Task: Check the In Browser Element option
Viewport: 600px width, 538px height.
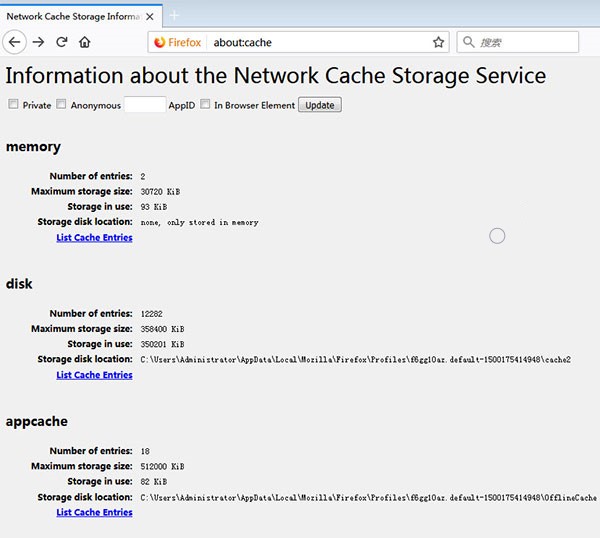Action: click(205, 104)
